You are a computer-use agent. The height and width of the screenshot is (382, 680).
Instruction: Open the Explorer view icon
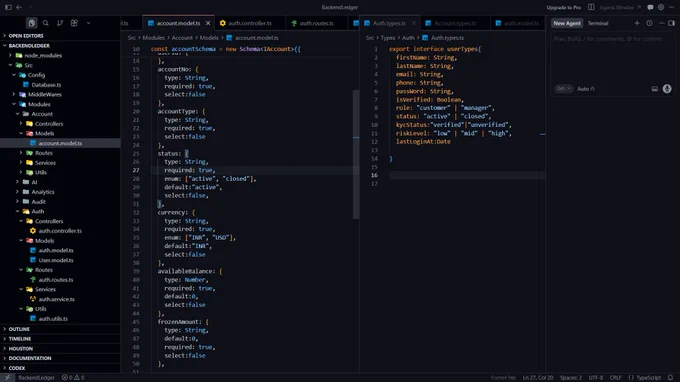[31, 23]
